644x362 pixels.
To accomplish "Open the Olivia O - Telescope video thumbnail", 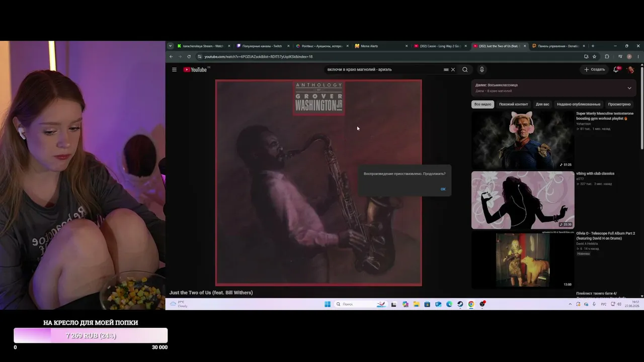I will click(523, 260).
